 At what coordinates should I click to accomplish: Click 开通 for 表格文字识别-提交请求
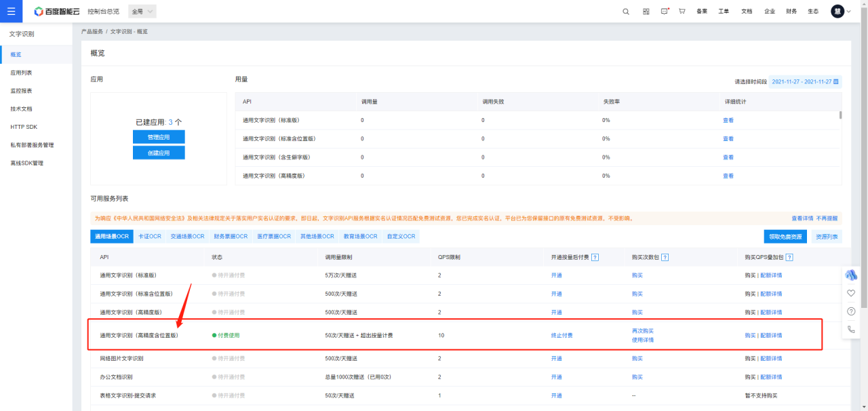(x=556, y=395)
